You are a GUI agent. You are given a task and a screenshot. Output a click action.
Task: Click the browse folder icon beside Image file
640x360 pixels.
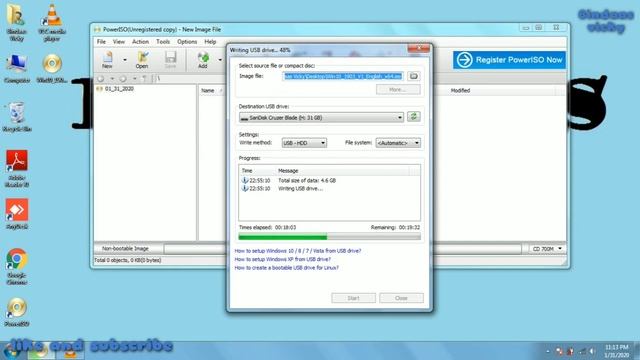(413, 76)
